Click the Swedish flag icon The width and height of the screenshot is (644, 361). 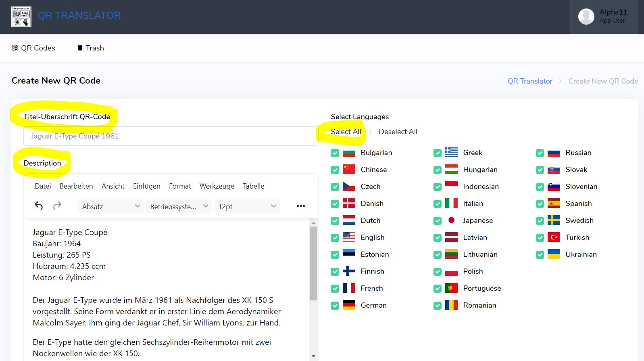point(554,220)
